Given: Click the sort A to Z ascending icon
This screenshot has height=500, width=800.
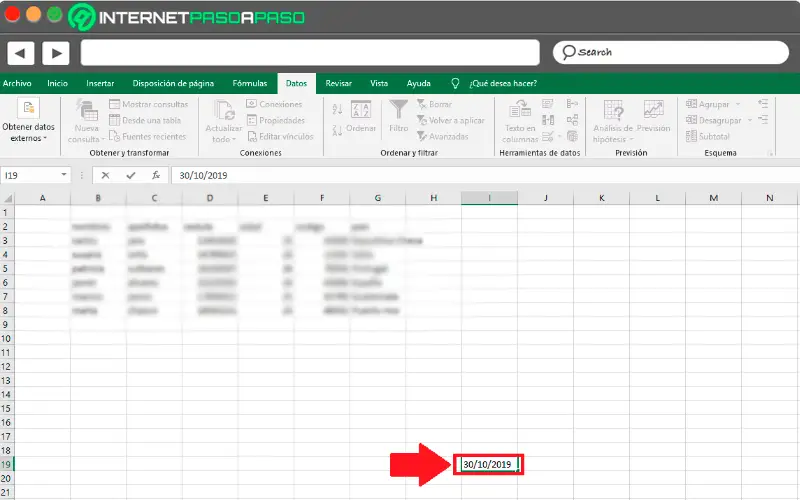Looking at the screenshot, I should click(x=337, y=109).
